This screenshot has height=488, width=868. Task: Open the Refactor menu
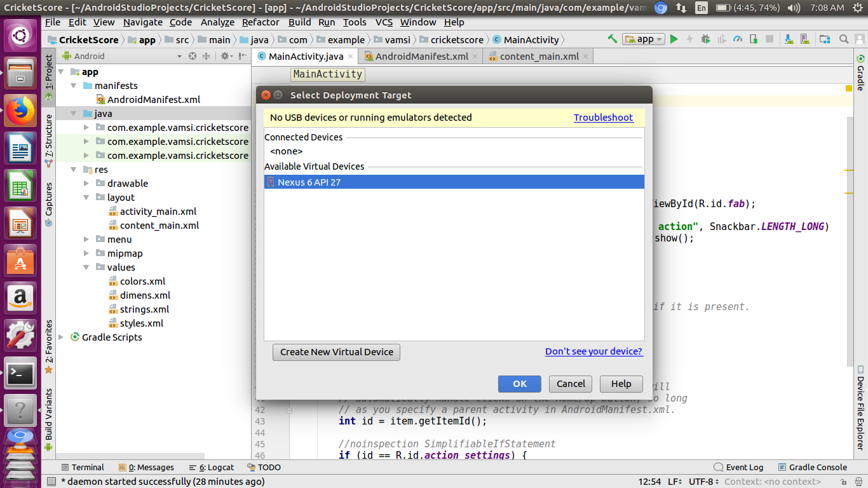point(261,22)
